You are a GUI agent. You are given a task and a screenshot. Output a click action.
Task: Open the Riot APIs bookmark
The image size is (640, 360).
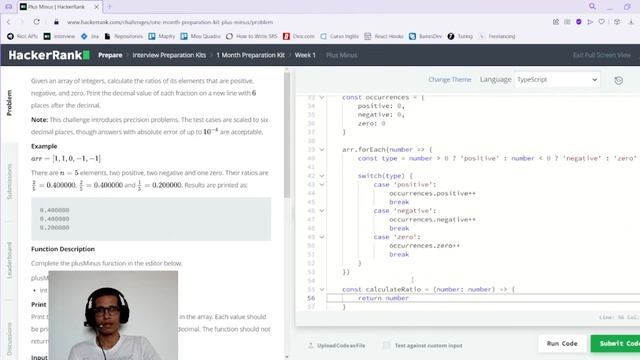[x=22, y=36]
